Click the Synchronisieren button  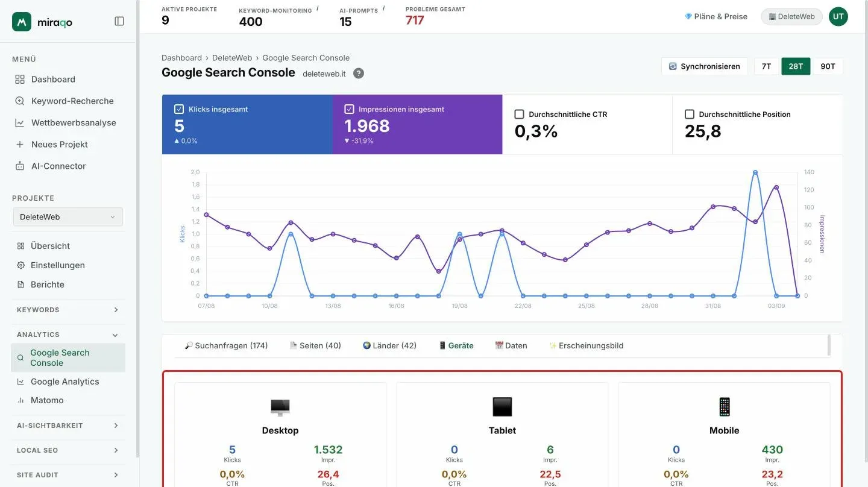point(705,66)
